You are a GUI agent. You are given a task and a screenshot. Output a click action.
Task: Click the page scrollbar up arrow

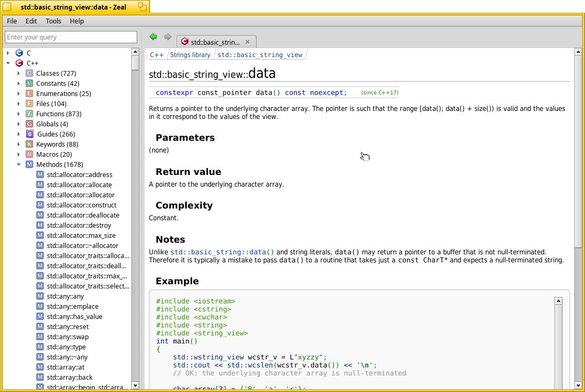(x=578, y=52)
